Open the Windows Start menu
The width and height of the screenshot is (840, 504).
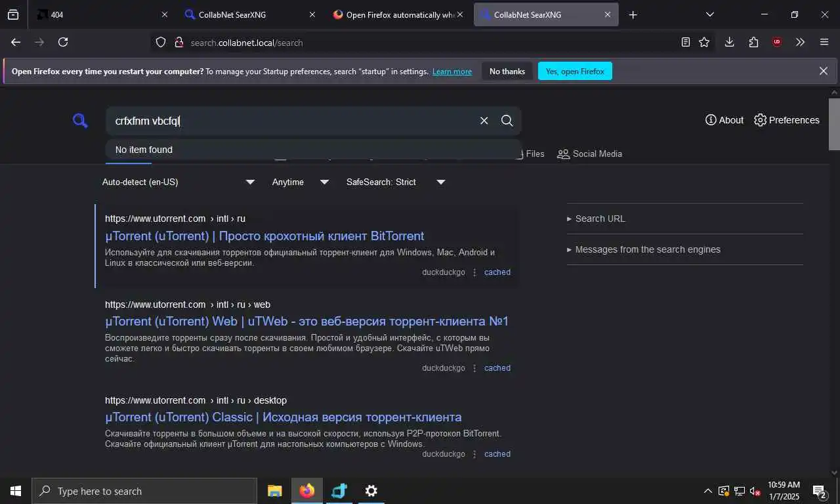(16, 491)
